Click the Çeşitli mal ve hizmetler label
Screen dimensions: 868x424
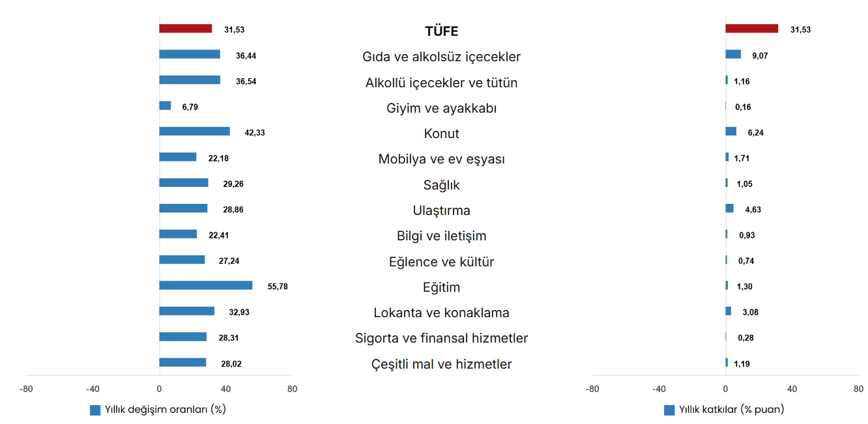point(441,364)
